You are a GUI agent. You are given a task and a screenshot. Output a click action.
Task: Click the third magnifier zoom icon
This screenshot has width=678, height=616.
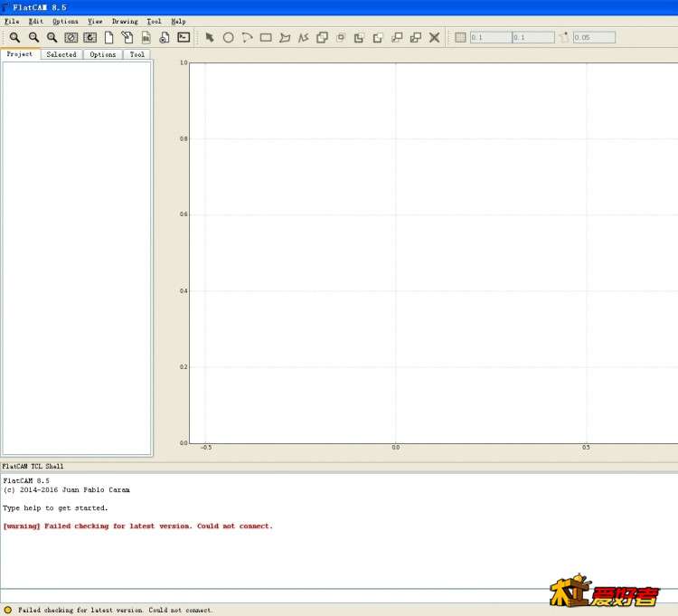[52, 38]
